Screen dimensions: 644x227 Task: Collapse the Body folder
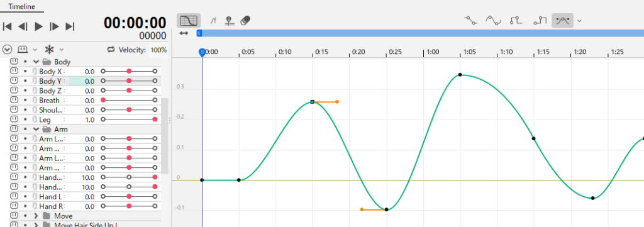[x=36, y=62]
